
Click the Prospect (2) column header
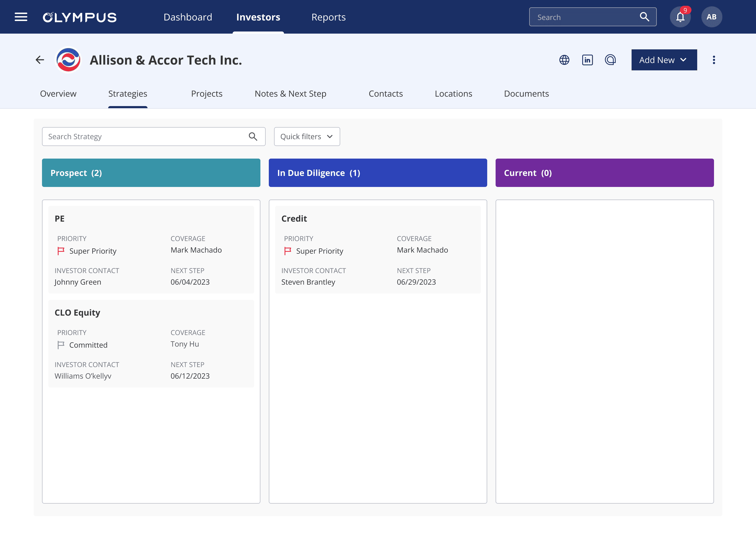coord(151,173)
